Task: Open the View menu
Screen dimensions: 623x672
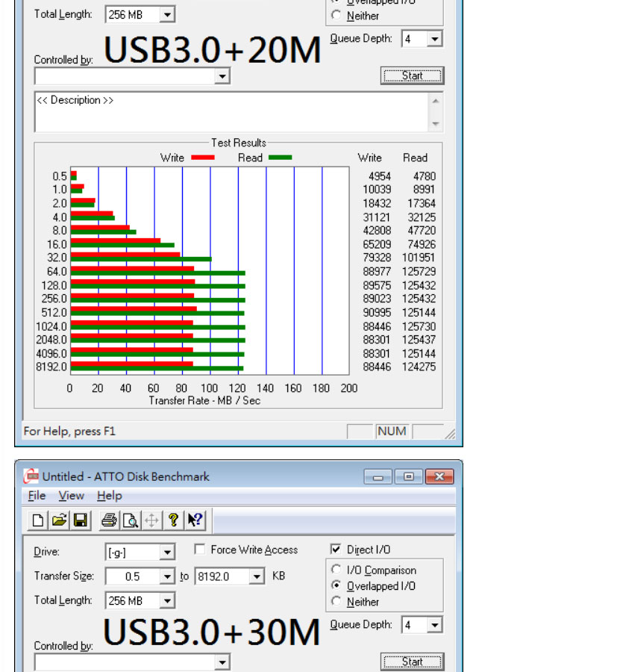Action: (71, 496)
